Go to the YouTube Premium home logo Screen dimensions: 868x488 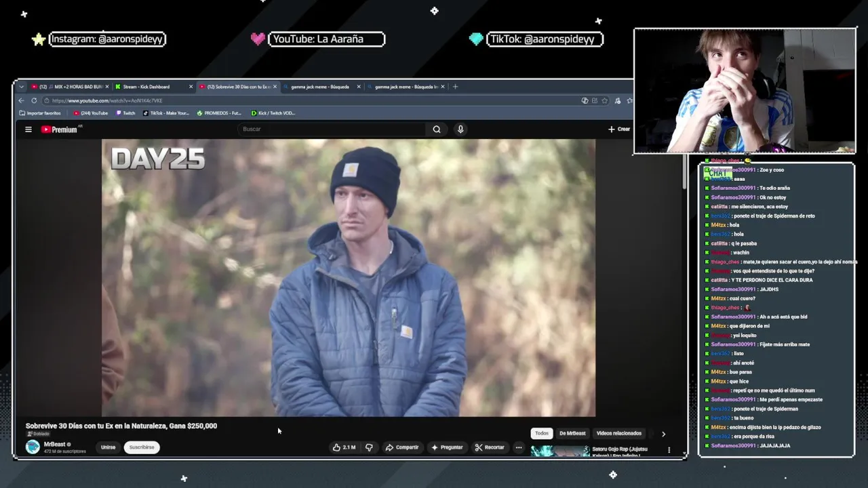point(60,129)
